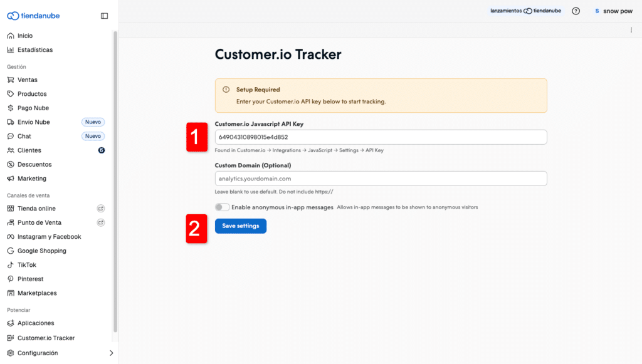
Task: Click the Setup Required warning icon
Action: (226, 90)
